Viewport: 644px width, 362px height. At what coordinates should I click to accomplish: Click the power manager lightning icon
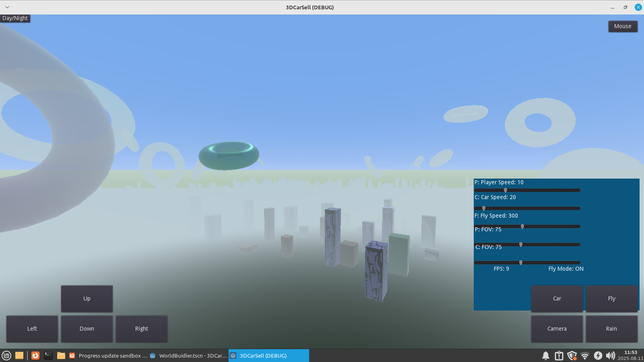598,356
